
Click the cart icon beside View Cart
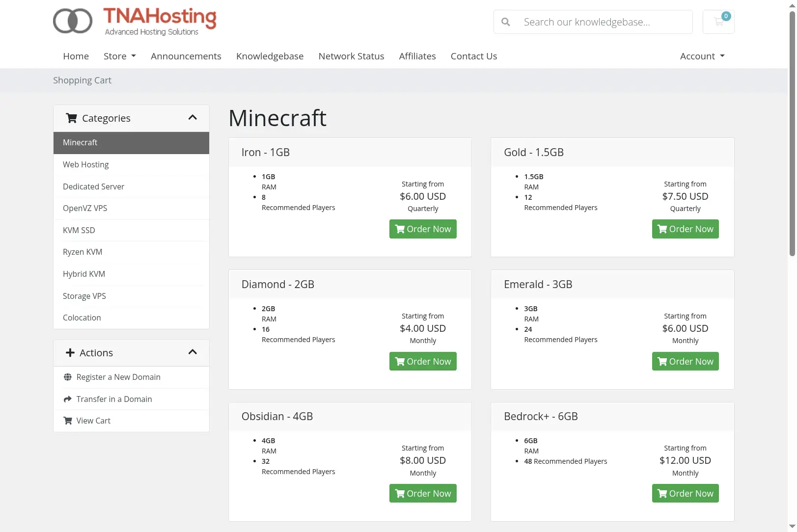pyautogui.click(x=68, y=421)
